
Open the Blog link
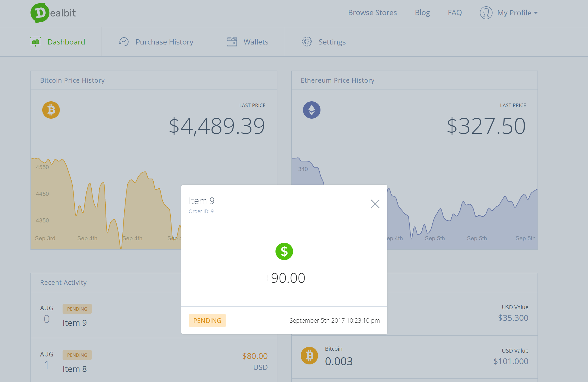(422, 13)
